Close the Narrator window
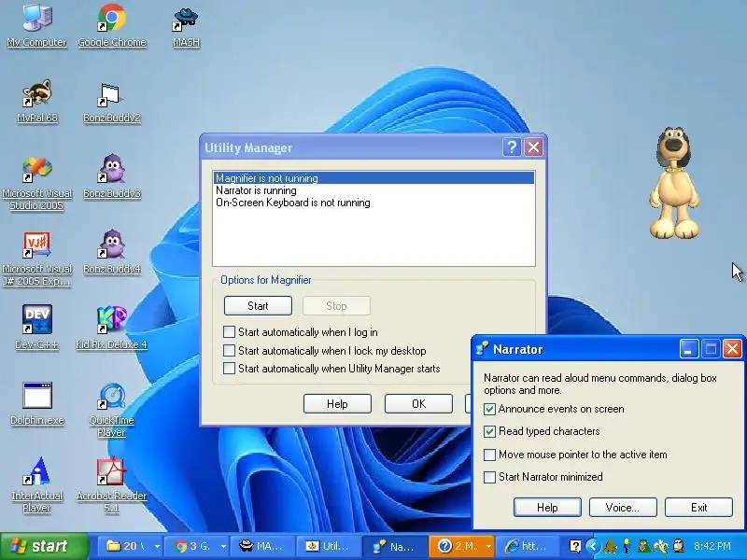The width and height of the screenshot is (747, 560). pos(732,349)
